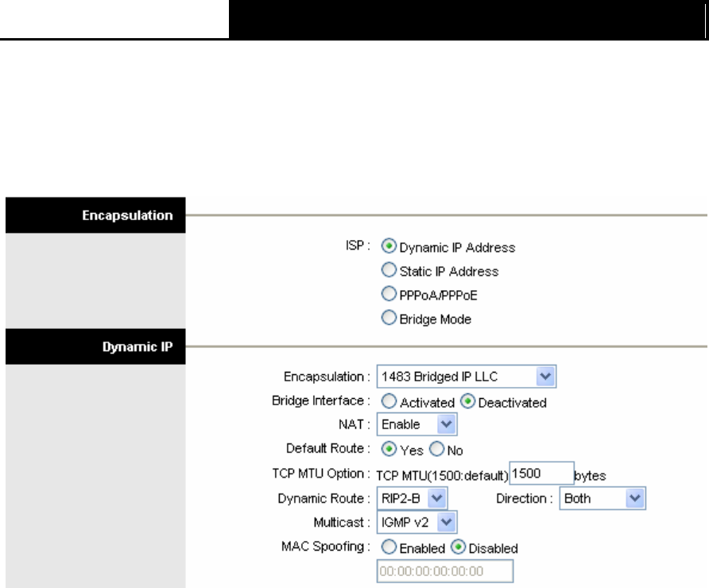Set Bridge Interface to Deactivated

(467, 401)
